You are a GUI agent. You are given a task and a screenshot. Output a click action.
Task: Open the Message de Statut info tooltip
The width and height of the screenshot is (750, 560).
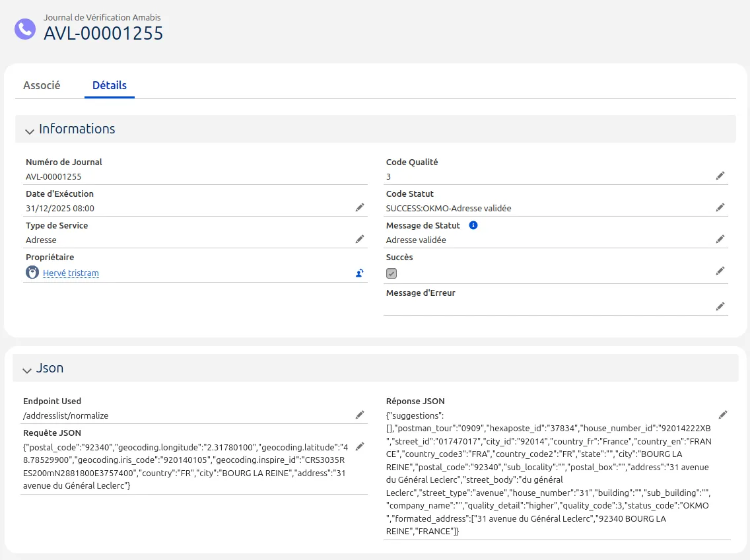click(x=473, y=225)
